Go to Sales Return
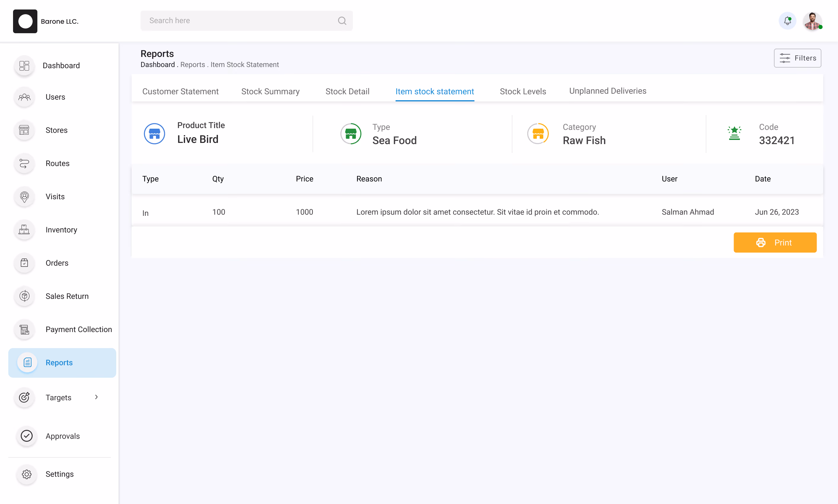 click(x=67, y=296)
